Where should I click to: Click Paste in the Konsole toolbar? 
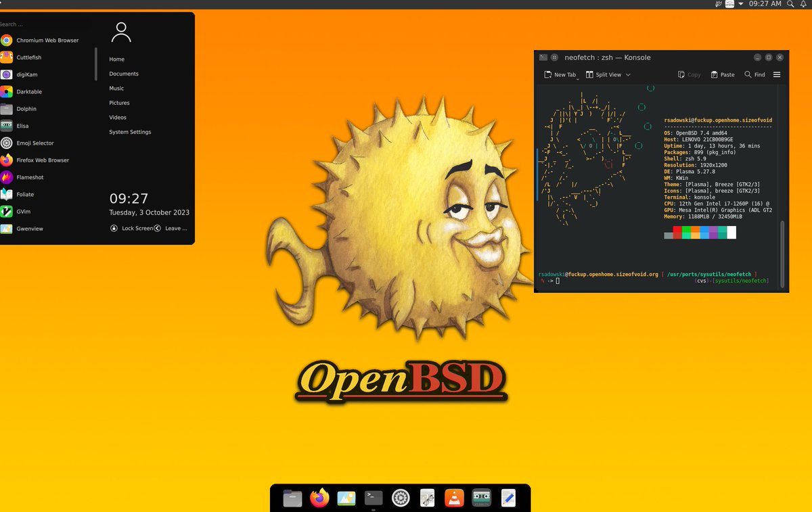(x=723, y=75)
